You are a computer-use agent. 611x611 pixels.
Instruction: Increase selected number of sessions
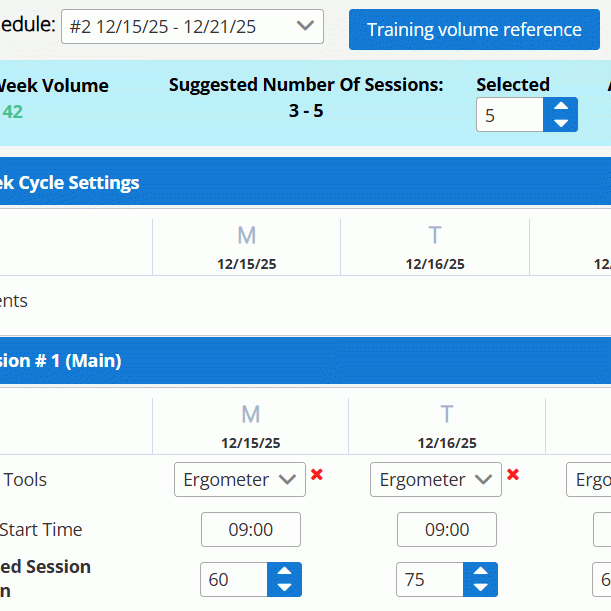coord(560,107)
